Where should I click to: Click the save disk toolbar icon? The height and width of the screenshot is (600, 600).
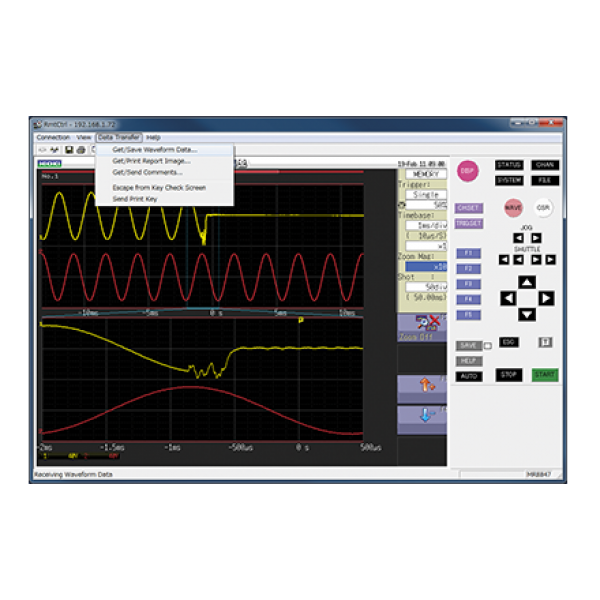point(68,149)
